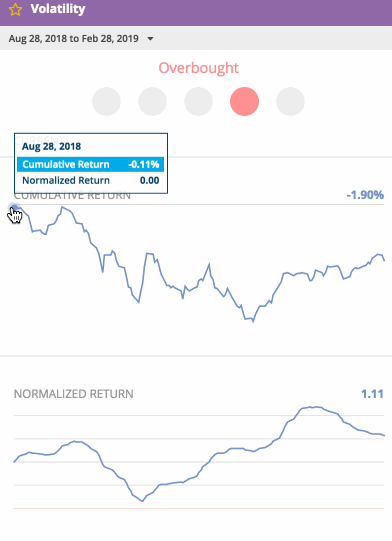Select the last gray indicator circle
The image size is (392, 541).
tap(290, 101)
